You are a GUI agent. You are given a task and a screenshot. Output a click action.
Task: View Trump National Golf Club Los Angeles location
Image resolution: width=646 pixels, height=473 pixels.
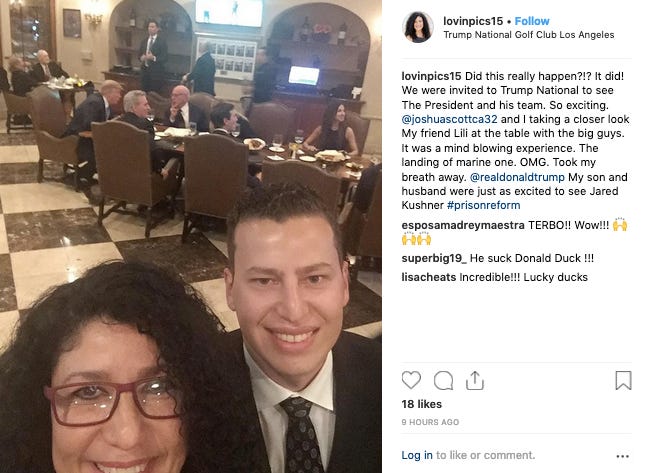[x=529, y=35]
